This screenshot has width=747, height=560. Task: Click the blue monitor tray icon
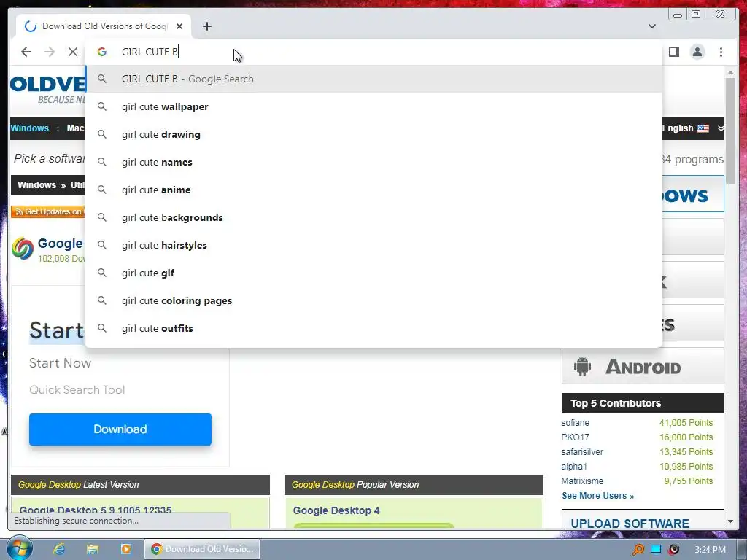656,549
